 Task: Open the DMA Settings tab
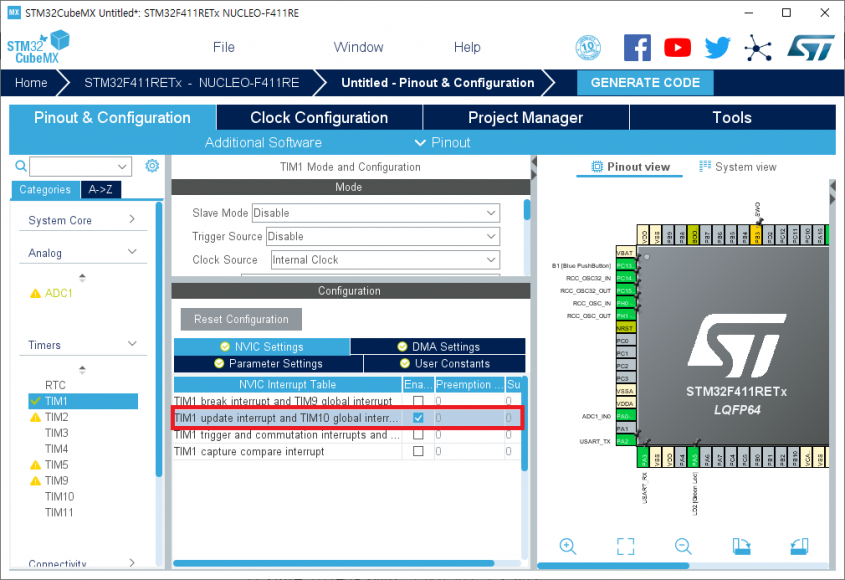point(438,347)
